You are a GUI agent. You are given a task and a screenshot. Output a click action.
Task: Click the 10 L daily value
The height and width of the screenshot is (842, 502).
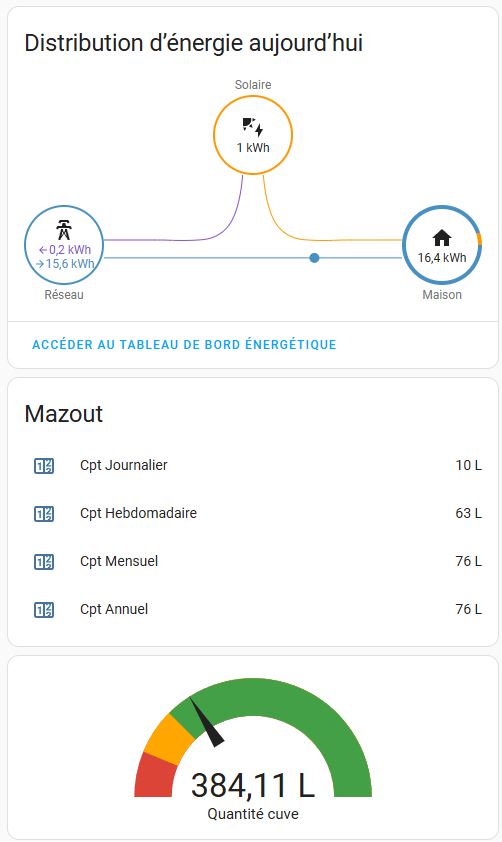[x=469, y=465]
